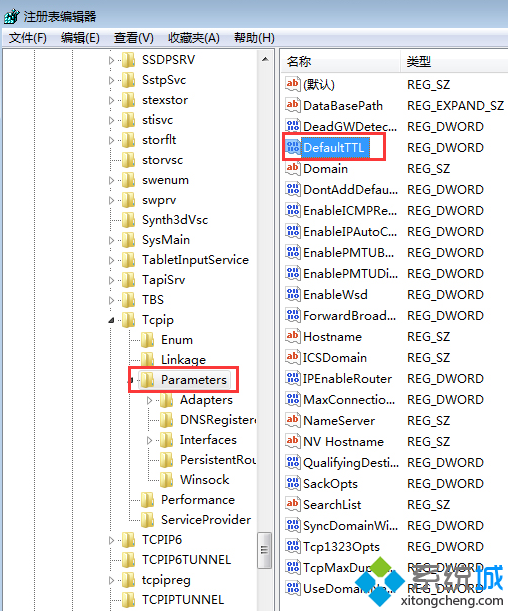Click the EnableWsd DWORD icon

pyautogui.click(x=293, y=295)
